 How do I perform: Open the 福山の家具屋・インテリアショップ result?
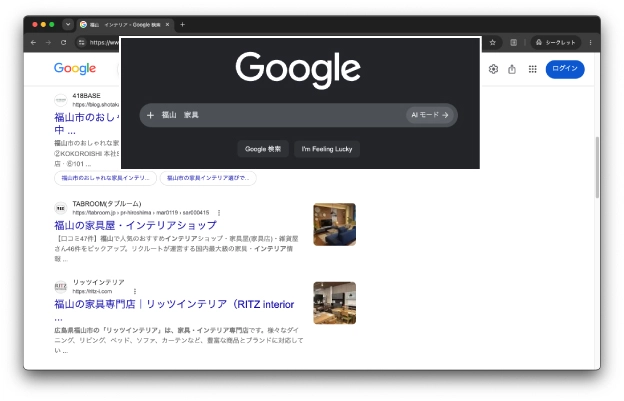(x=135, y=226)
